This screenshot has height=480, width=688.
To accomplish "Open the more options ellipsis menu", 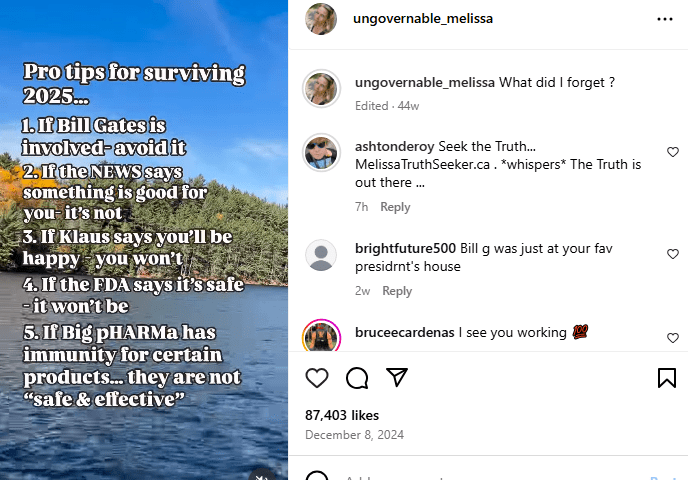I will [665, 19].
